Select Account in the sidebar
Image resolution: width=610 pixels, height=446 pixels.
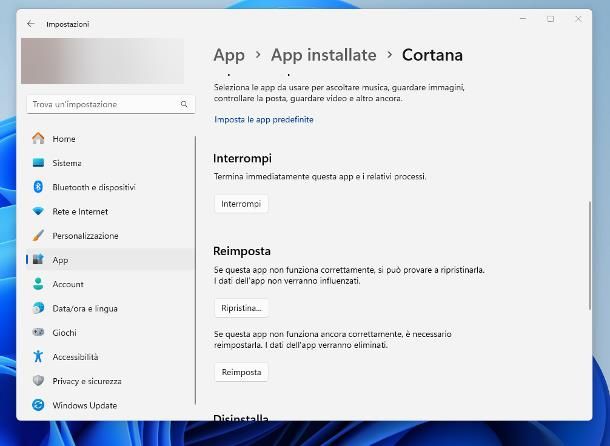click(x=110, y=284)
